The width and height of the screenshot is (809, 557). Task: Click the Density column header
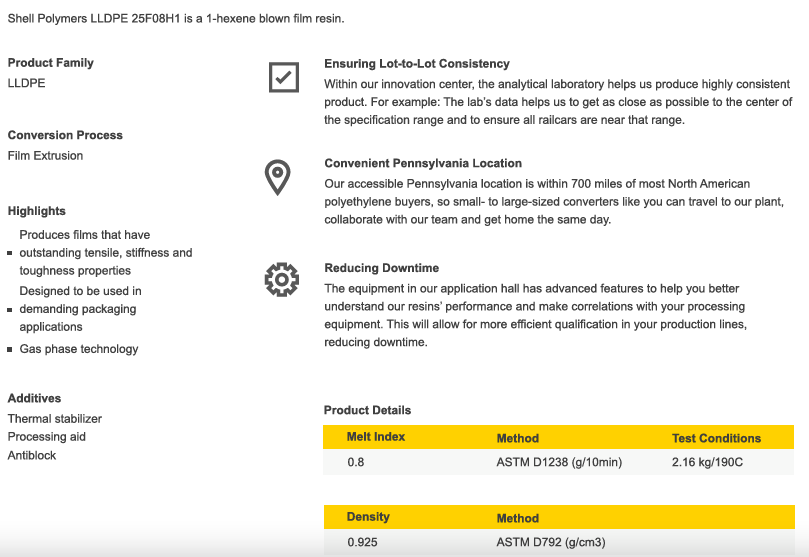(368, 517)
